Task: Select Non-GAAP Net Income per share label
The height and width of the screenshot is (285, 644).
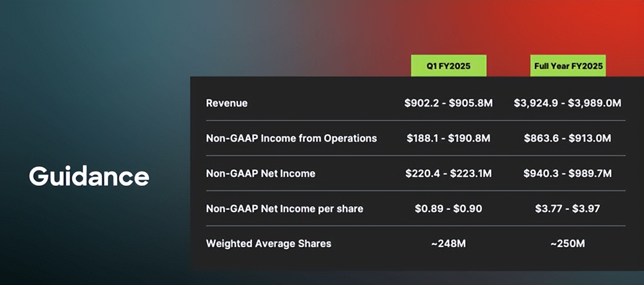Action: coord(284,208)
